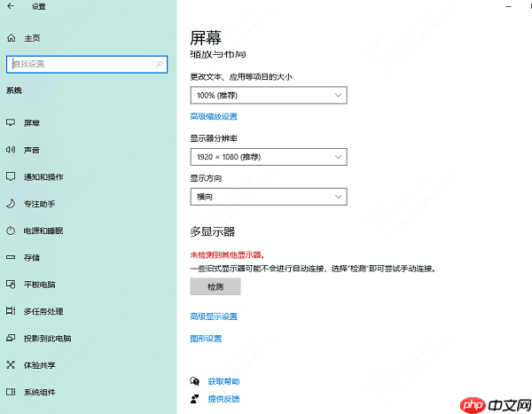This screenshot has height=414, width=532.
Task: Open the 高级缩放设置 link
Action: 214,117
